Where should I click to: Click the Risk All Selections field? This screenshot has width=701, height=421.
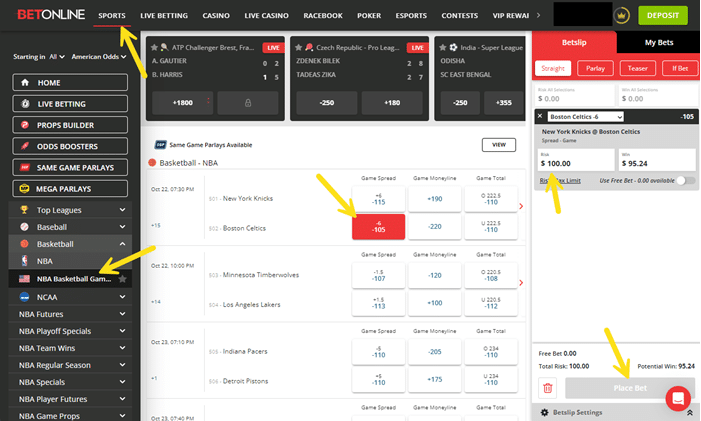click(575, 95)
